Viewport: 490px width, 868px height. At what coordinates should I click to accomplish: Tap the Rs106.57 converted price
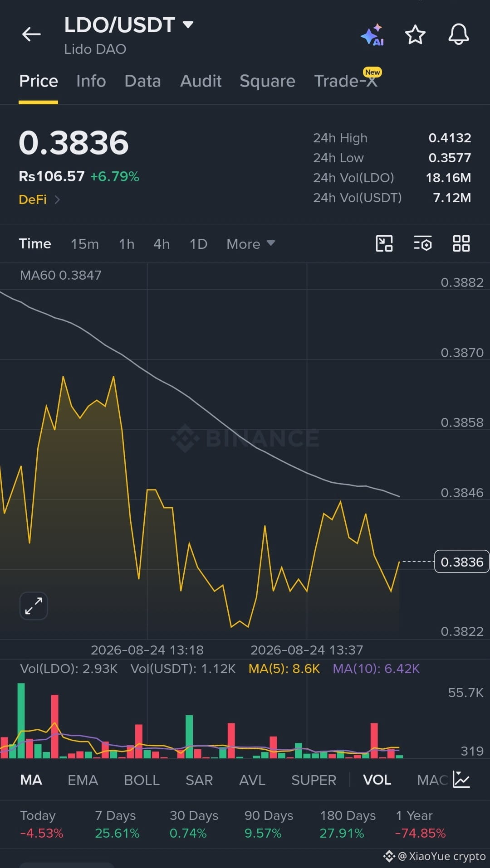tap(52, 176)
